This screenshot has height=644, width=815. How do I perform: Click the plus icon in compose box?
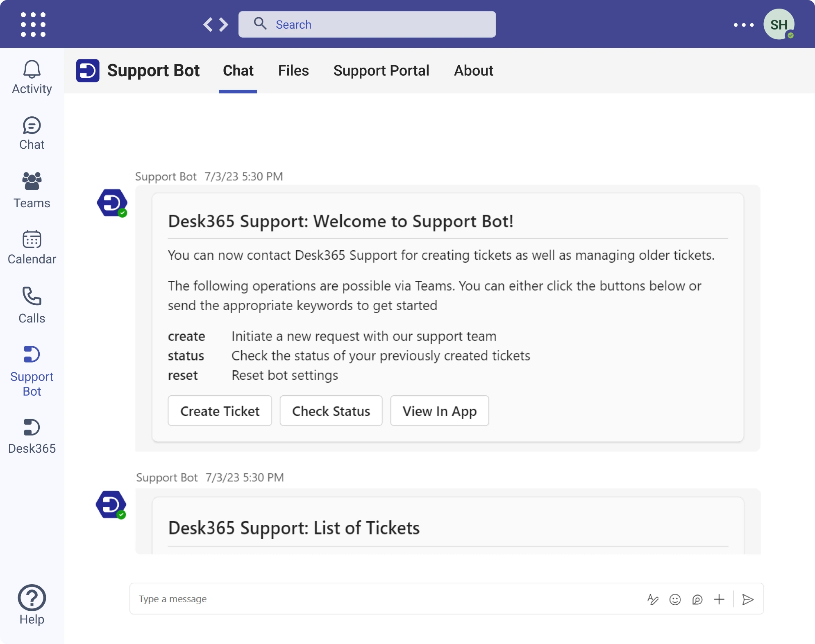click(x=719, y=599)
